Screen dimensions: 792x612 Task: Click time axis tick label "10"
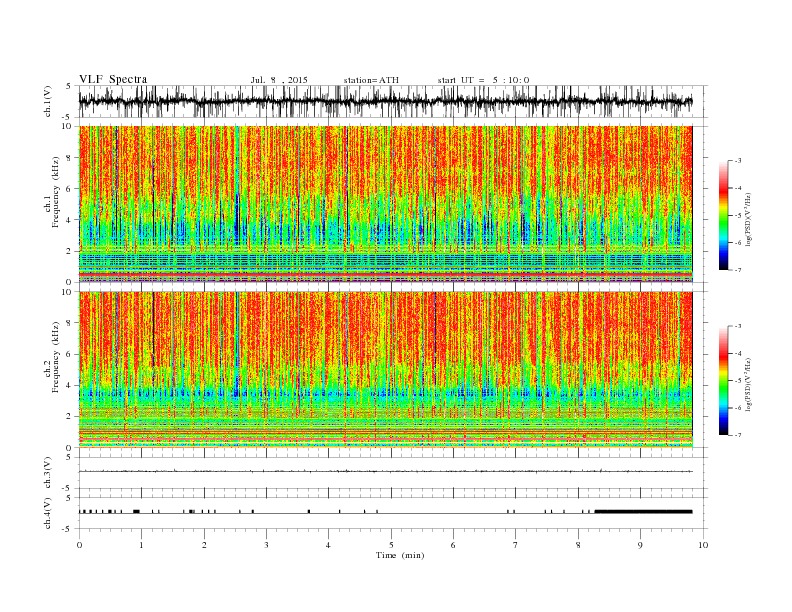(703, 545)
